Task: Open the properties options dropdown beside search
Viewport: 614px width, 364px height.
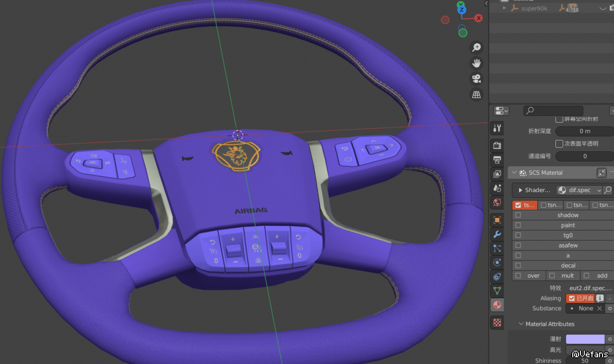Action: [612, 111]
